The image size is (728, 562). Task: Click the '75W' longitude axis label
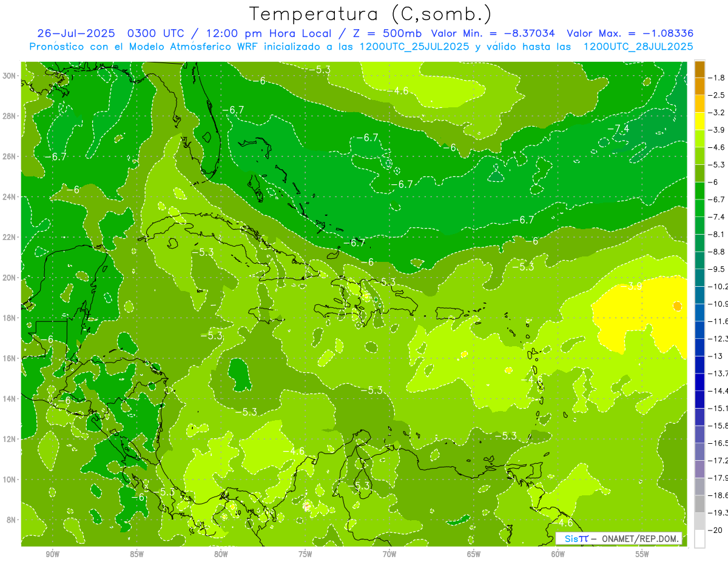click(x=305, y=554)
